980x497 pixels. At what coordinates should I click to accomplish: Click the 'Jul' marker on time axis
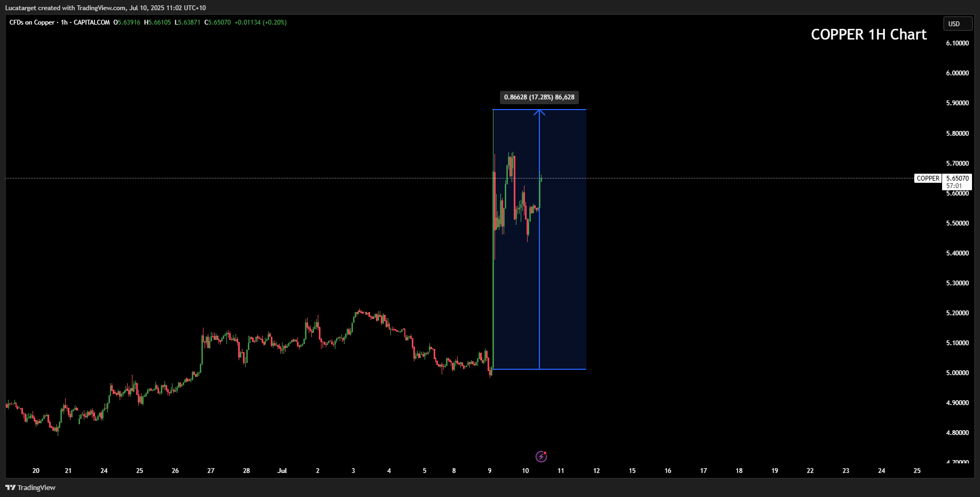[x=282, y=471]
